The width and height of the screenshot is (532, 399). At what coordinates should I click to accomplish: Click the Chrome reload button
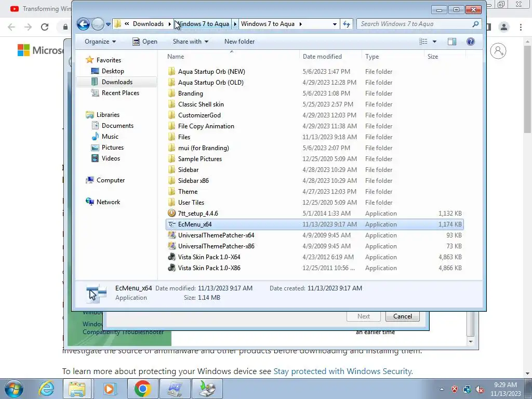[45, 27]
